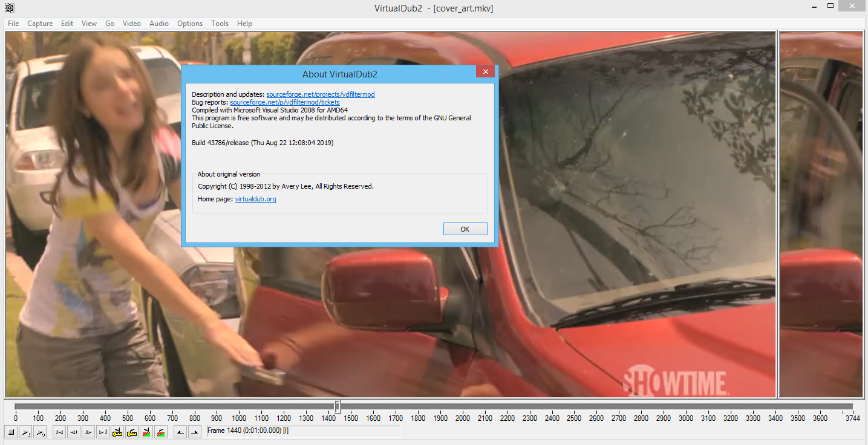This screenshot has width=868, height=445.
Task: Set the mark-in selection point
Action: coord(180,432)
